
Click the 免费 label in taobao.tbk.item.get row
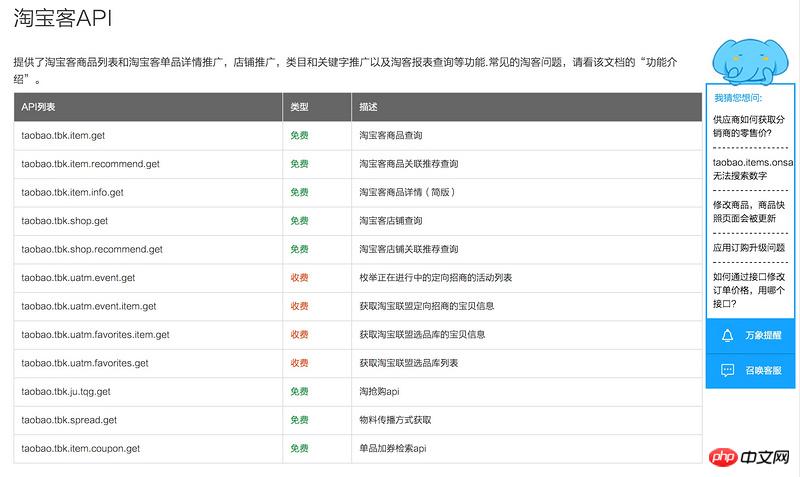299,136
